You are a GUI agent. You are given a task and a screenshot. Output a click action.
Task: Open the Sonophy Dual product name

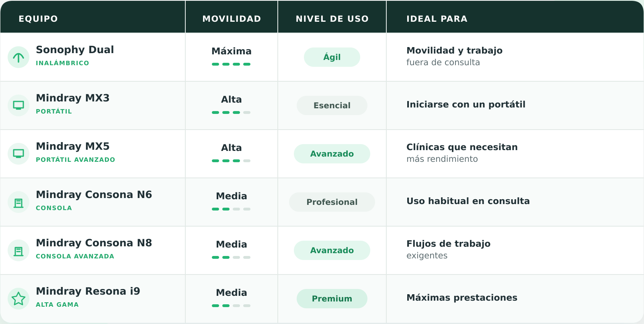pyautogui.click(x=75, y=50)
